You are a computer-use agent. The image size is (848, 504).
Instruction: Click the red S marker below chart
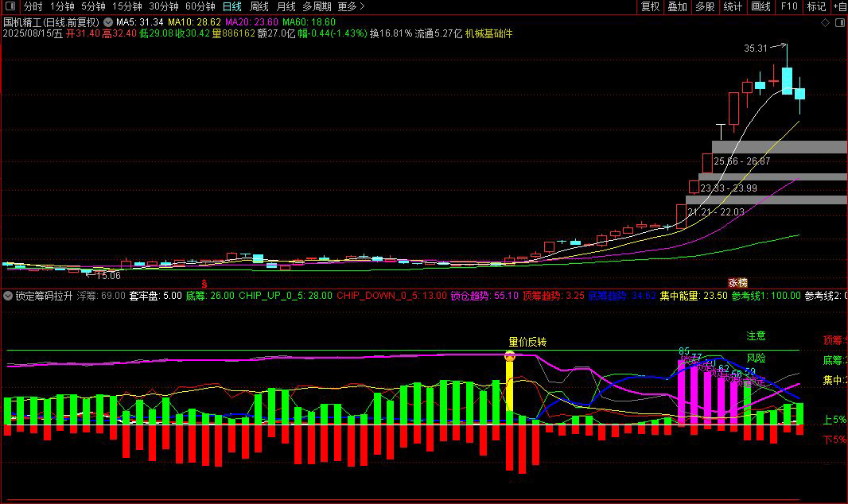click(204, 284)
